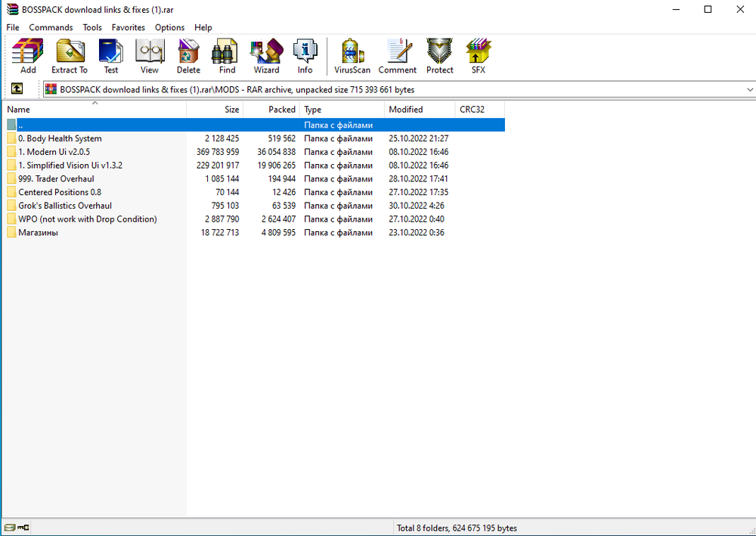Select the Grok's Ballistics Overhaul folder

click(64, 206)
